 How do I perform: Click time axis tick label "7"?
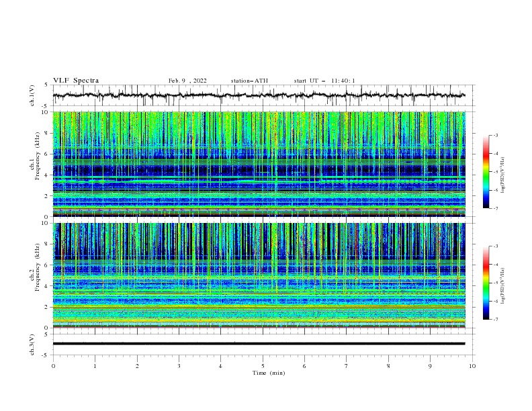[347, 366]
